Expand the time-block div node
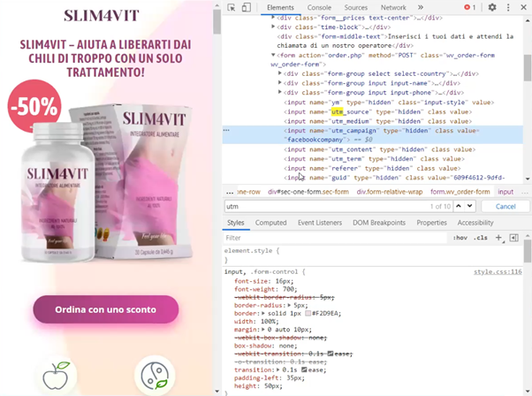 [x=273, y=27]
